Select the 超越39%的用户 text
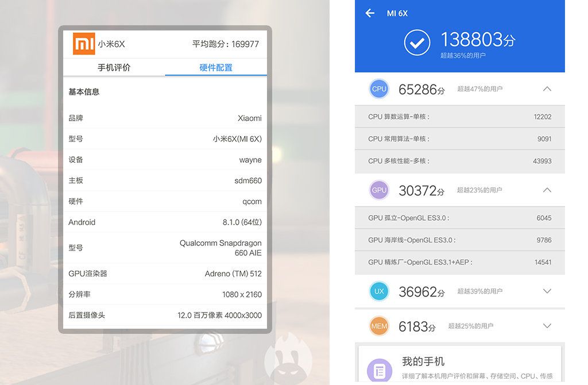This screenshot has width=588, height=385. (479, 291)
